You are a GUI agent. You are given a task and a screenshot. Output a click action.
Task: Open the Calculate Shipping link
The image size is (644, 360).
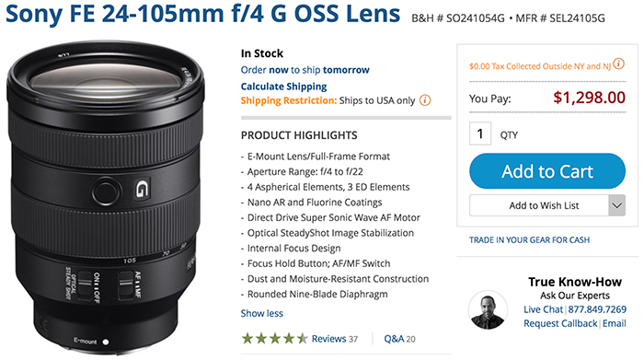coord(283,87)
